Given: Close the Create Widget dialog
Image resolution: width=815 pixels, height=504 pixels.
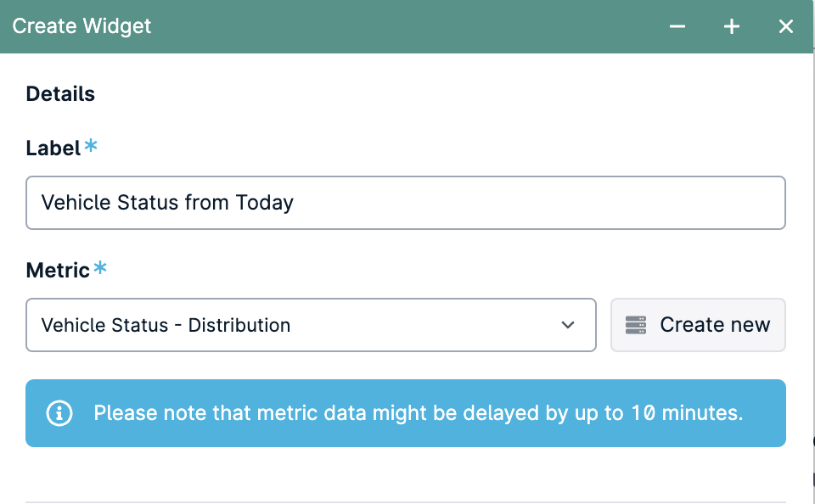Looking at the screenshot, I should pyautogui.click(x=786, y=26).
